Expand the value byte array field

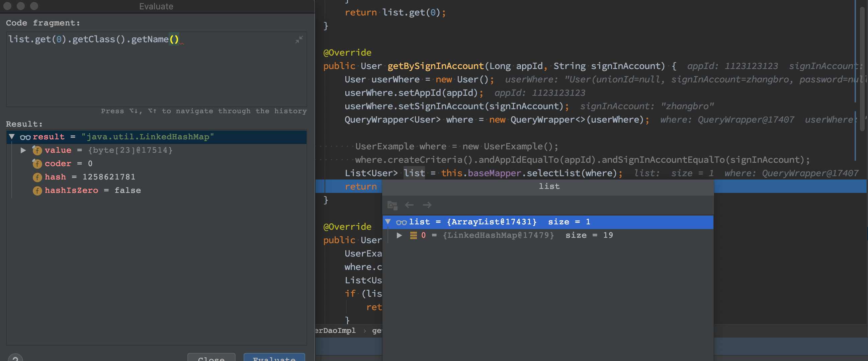click(x=23, y=150)
